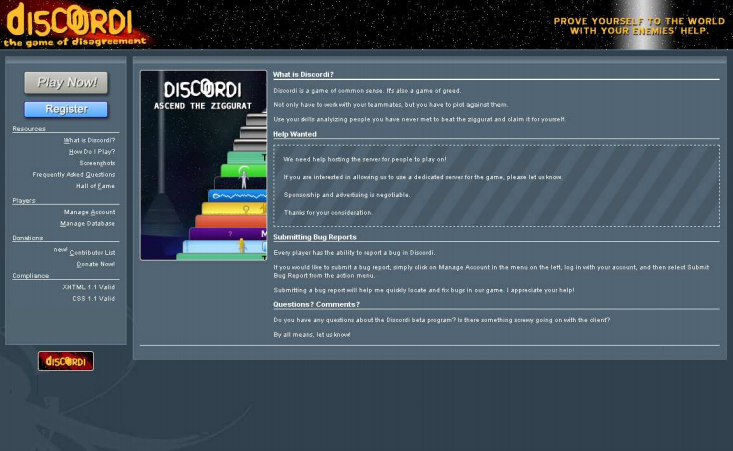Click the Donate Now! link
The height and width of the screenshot is (451, 733).
click(95, 264)
